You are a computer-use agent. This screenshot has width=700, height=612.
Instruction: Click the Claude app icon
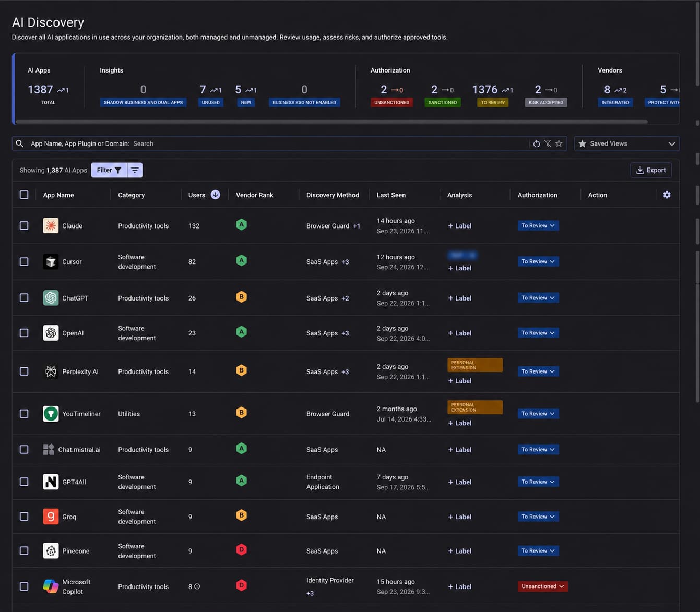pyautogui.click(x=51, y=225)
